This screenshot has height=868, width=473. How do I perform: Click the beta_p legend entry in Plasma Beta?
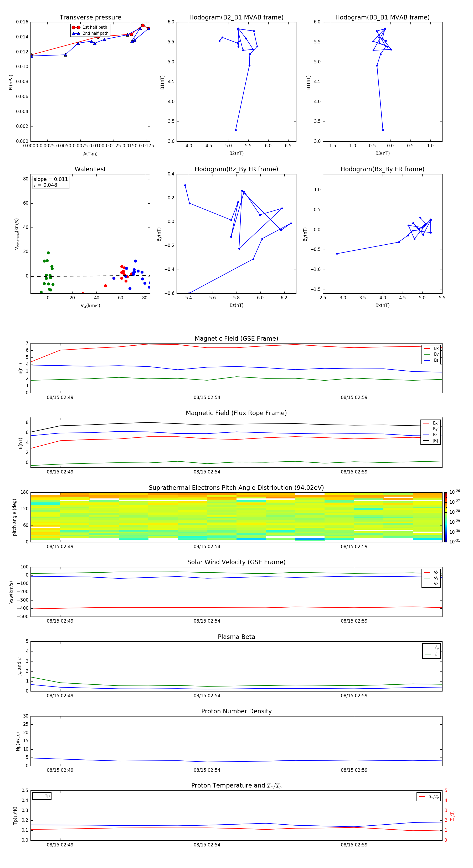click(431, 647)
